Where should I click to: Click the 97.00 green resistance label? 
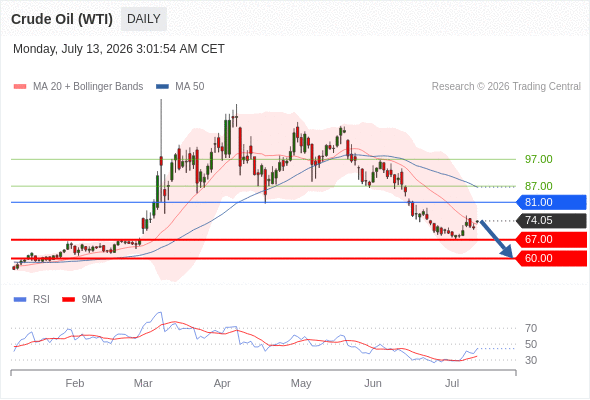click(x=538, y=159)
